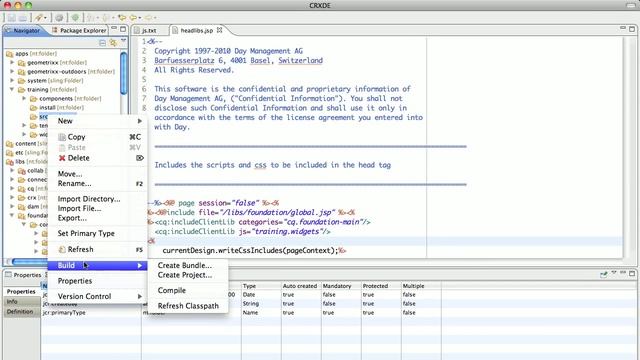Click the green circular toolbar icon
The height and width of the screenshot is (360, 640).
(x=75, y=18)
